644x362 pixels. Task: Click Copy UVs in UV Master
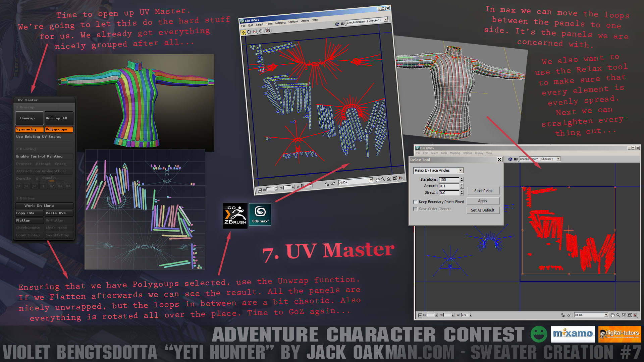[29, 213]
